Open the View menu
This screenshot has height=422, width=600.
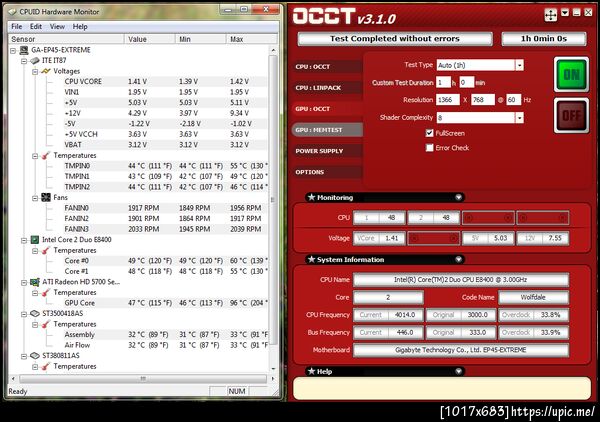click(x=57, y=26)
